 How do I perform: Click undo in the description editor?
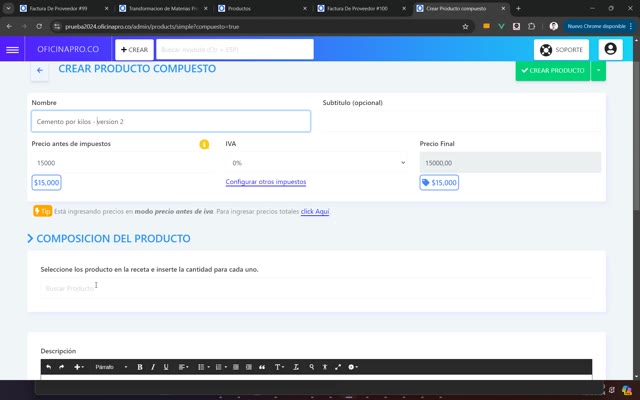point(49,367)
